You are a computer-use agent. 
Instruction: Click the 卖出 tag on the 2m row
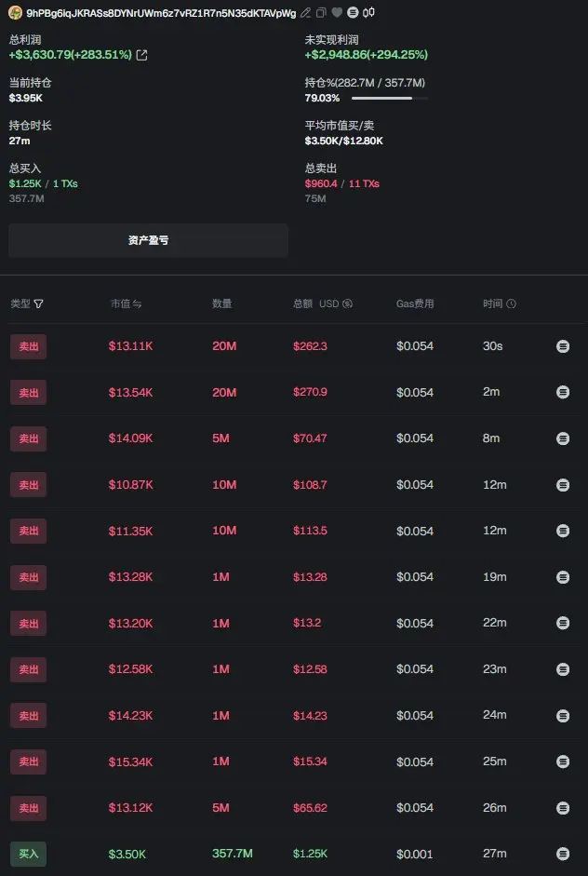(28, 392)
